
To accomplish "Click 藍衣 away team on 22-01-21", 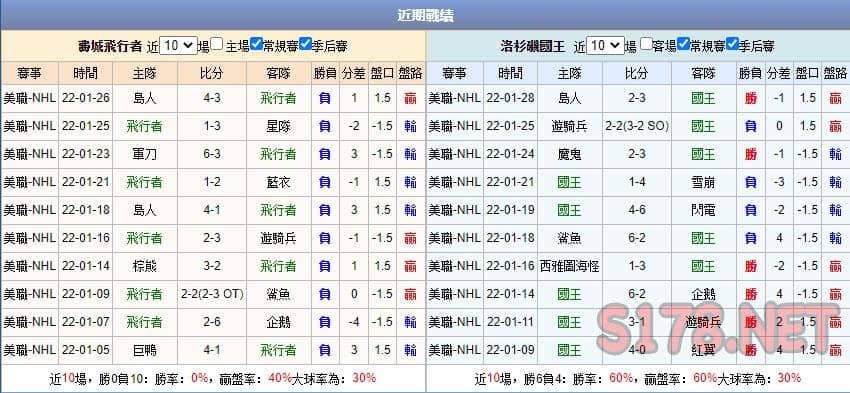I will 278,182.
